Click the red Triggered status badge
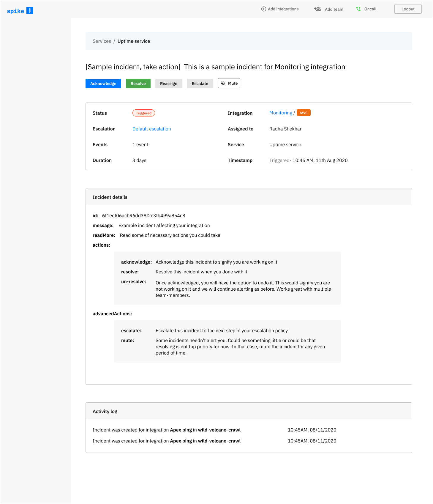The image size is (433, 504). coord(144,113)
